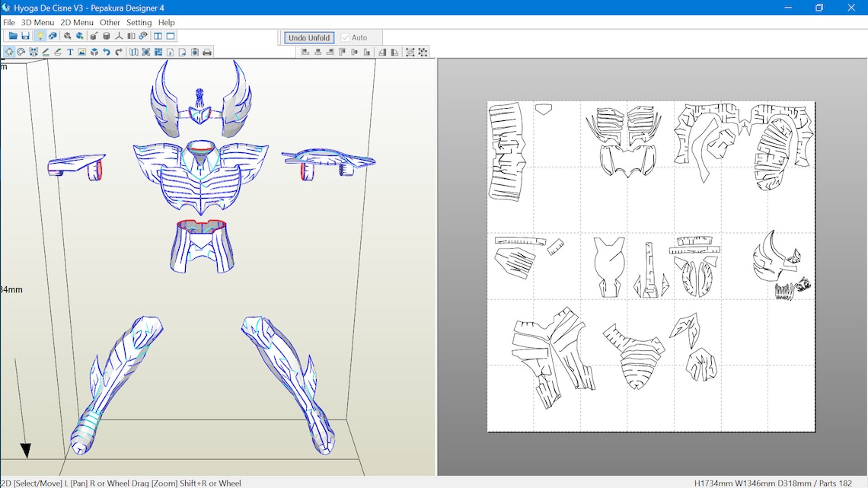Open the Print icon in the toolbar
868x488 pixels.
pyautogui.click(x=206, y=51)
